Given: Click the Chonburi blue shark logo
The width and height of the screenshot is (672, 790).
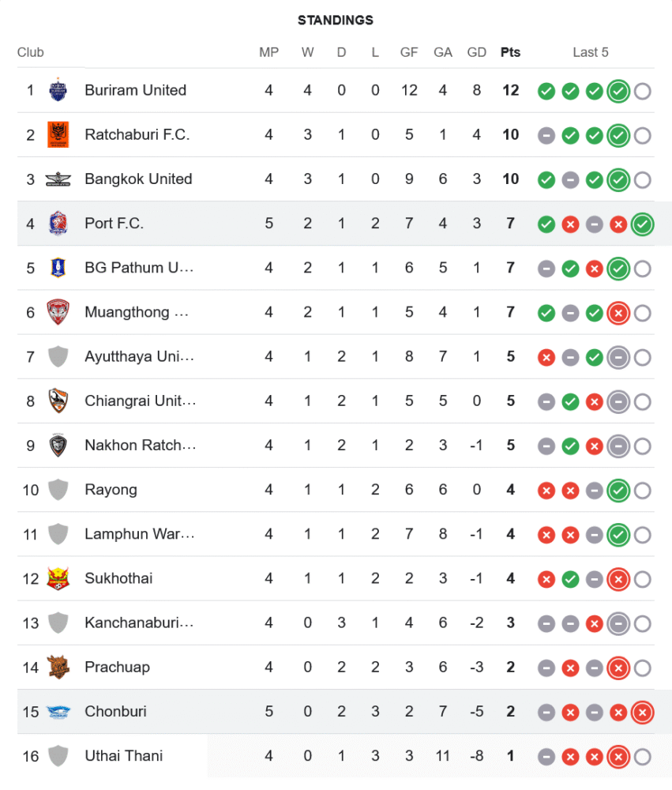Looking at the screenshot, I should [58, 712].
